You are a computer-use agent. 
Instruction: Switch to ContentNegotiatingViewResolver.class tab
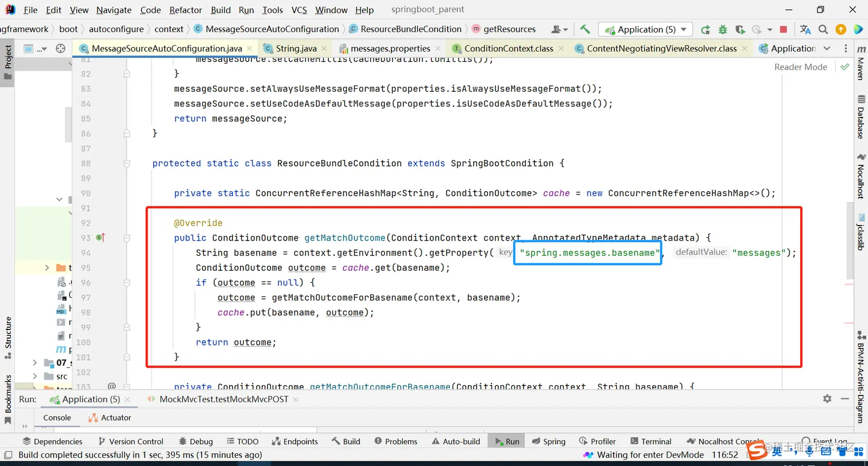click(661, 49)
